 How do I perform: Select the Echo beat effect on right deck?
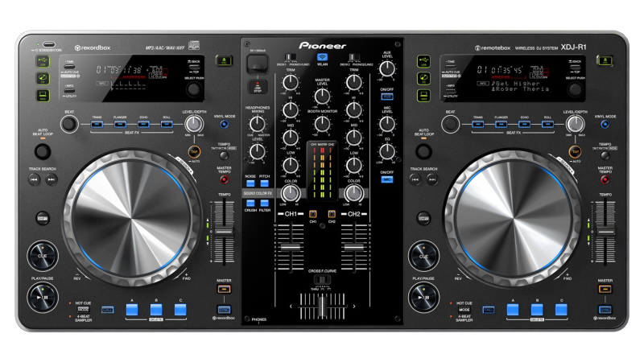524,125
